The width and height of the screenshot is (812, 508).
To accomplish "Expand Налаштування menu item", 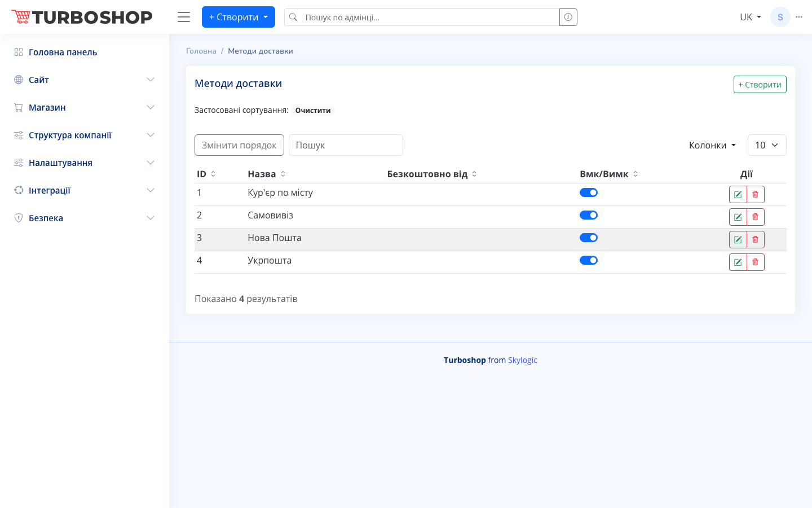I will click(85, 163).
